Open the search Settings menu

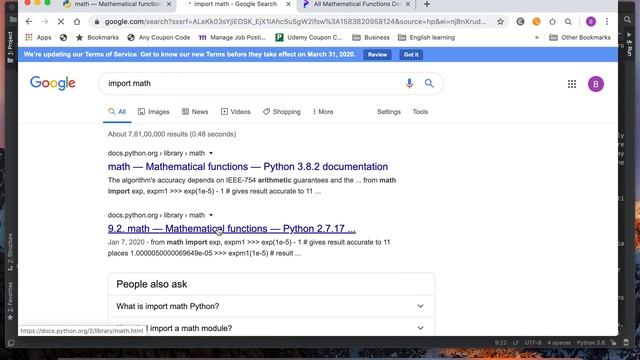389,111
